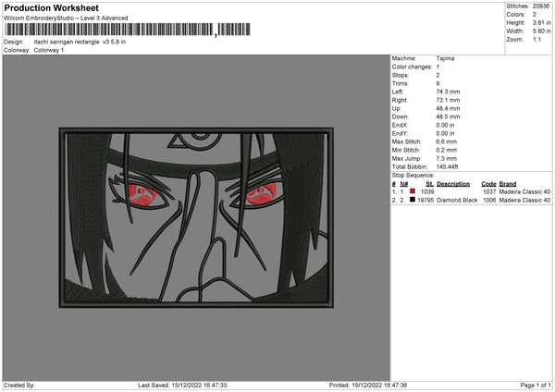Click the 'Last Saved: 15/12/2022 16:47:33' text

tap(182, 386)
